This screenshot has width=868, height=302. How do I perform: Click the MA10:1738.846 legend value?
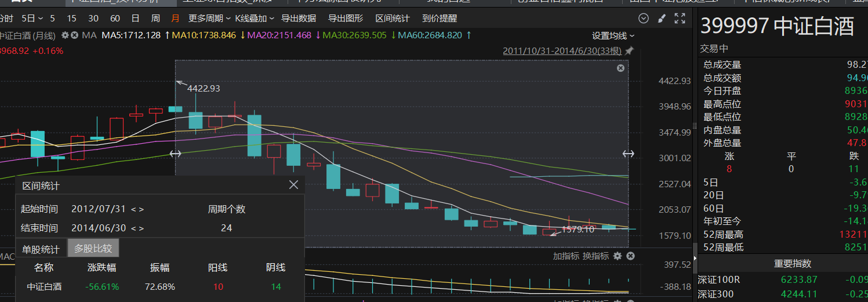pyautogui.click(x=204, y=35)
